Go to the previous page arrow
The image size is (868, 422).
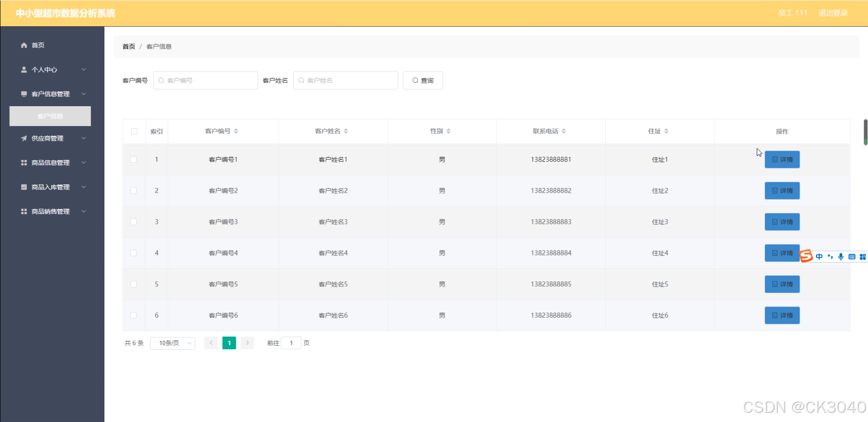[211, 343]
